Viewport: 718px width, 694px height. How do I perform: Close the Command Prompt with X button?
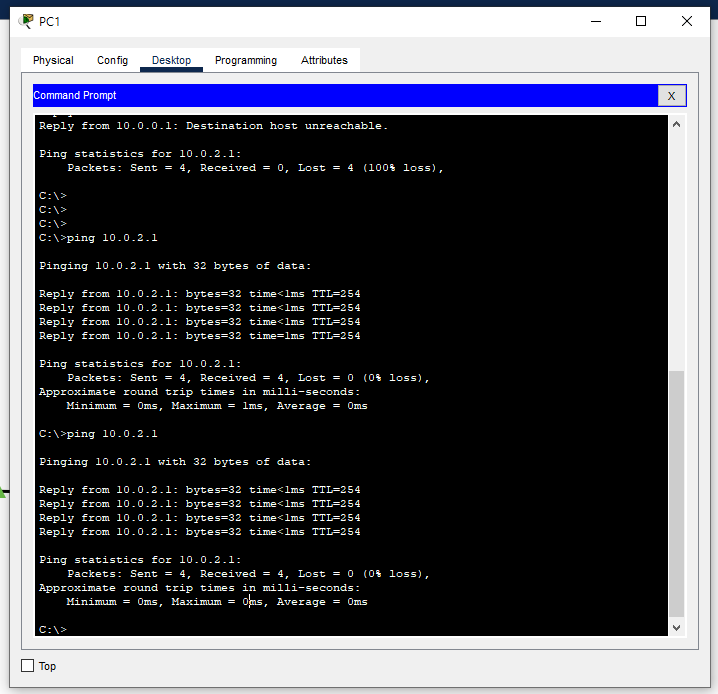(x=671, y=96)
